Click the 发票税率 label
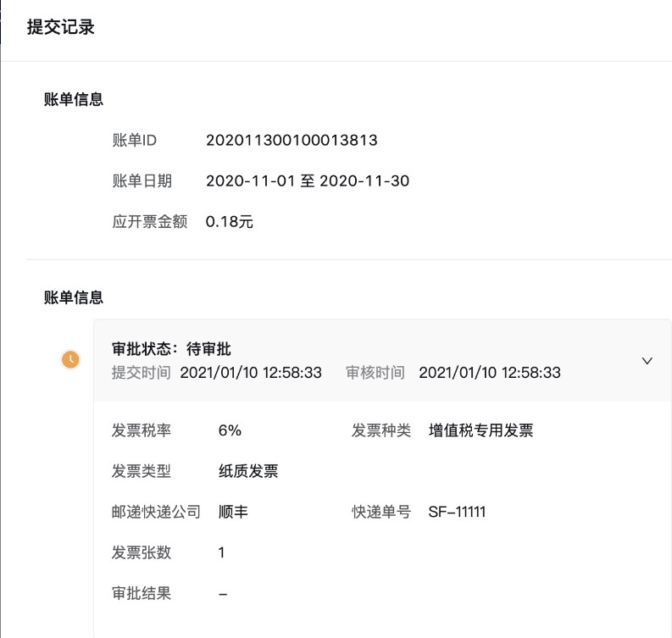This screenshot has width=672, height=638. point(142,430)
